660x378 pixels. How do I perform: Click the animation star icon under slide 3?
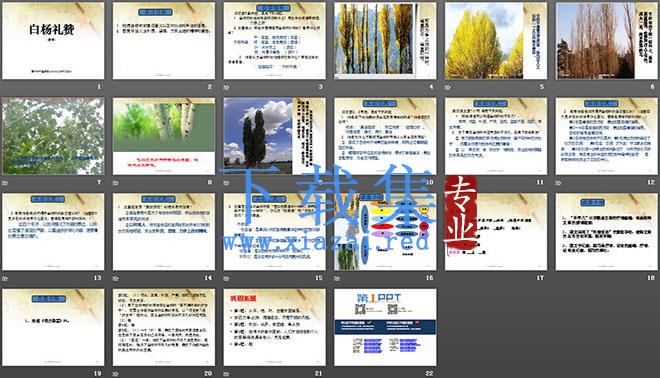[x=227, y=87]
